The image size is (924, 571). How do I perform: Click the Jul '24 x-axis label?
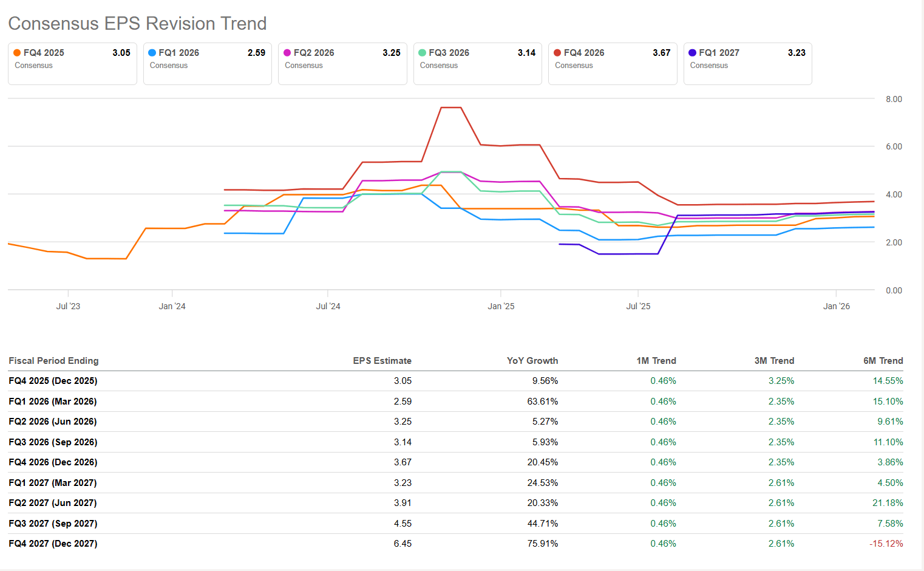click(x=328, y=306)
